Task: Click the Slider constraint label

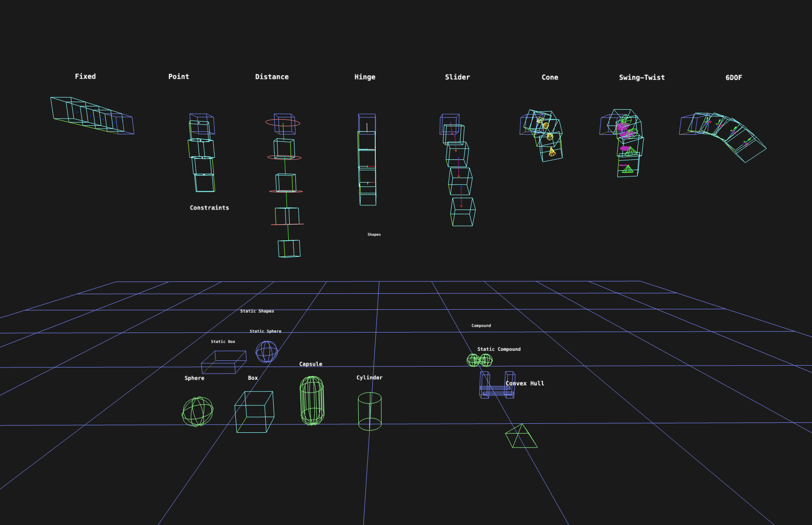Action: click(x=458, y=77)
